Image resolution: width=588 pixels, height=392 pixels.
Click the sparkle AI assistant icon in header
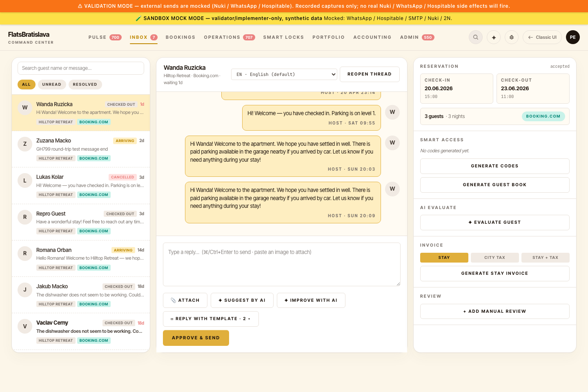click(494, 37)
